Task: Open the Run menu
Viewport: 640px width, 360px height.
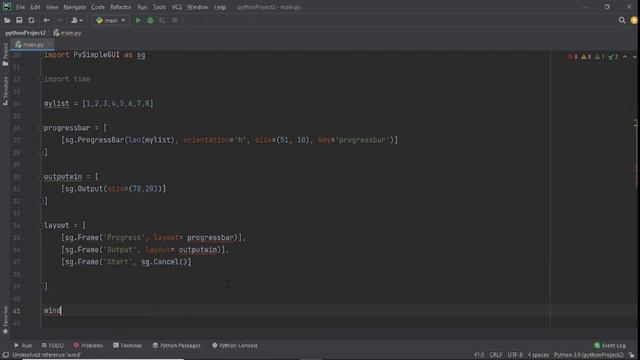Action: pos(142,7)
